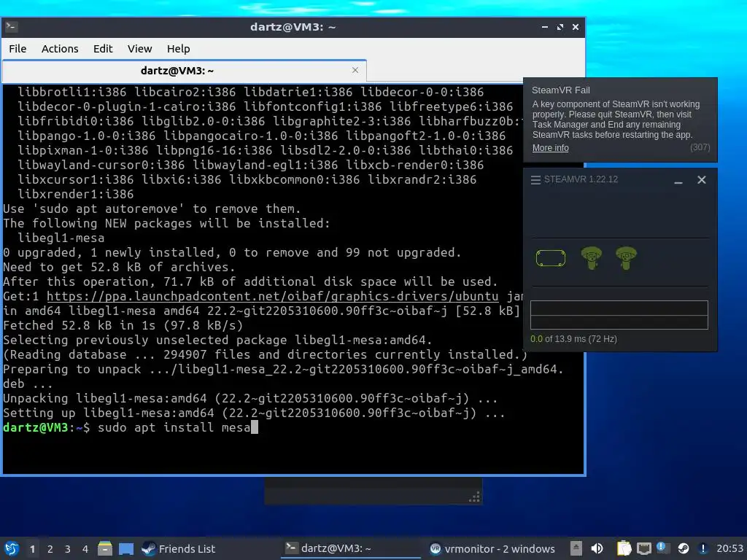The image size is (747, 560).
Task: Open the Help menu
Action: [x=178, y=49]
